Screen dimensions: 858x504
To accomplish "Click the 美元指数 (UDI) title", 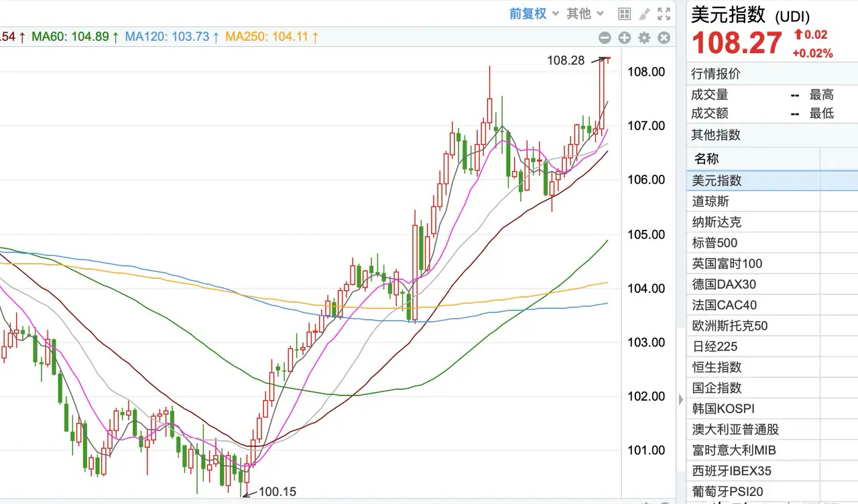I will pyautogui.click(x=751, y=15).
